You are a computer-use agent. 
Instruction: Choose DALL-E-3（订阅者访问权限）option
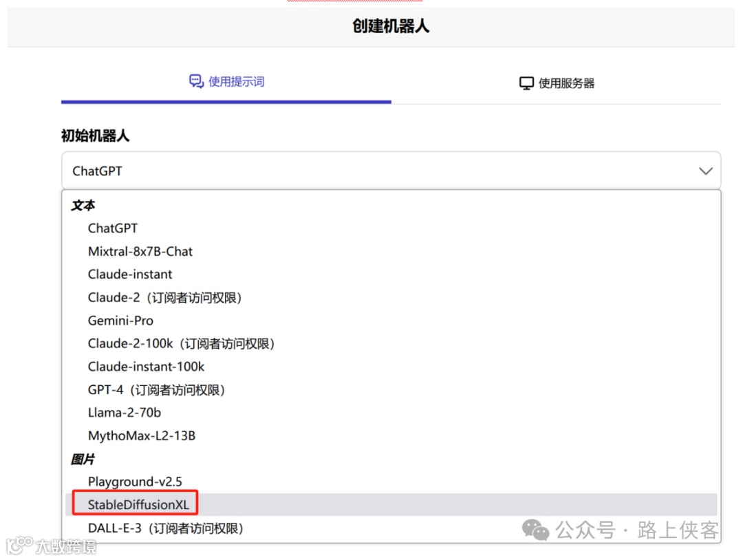[391, 528]
